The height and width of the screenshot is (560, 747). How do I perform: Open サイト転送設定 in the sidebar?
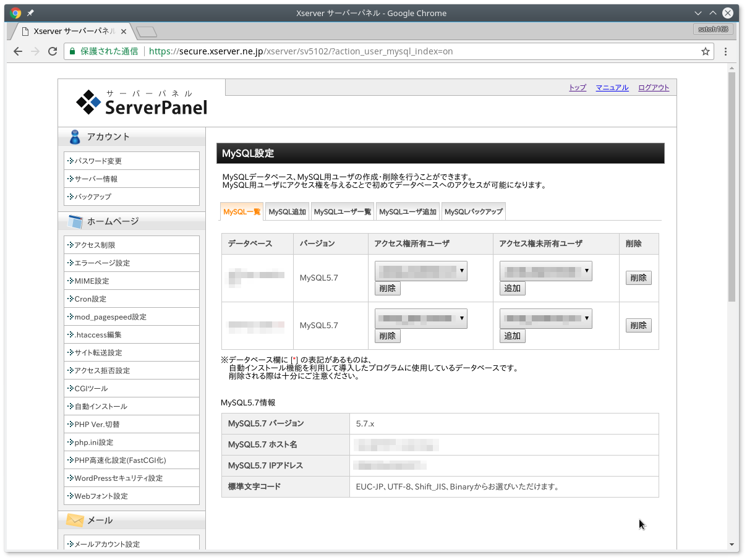(x=132, y=352)
